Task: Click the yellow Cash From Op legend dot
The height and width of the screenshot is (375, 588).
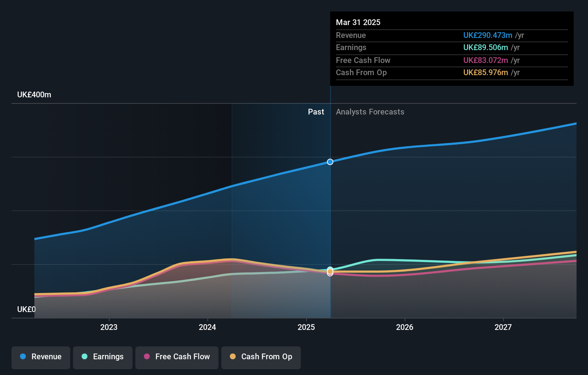Action: tap(233, 357)
